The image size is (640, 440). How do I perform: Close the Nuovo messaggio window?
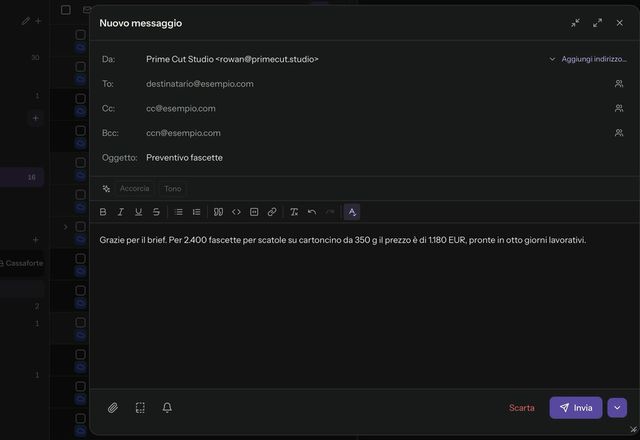pos(620,23)
